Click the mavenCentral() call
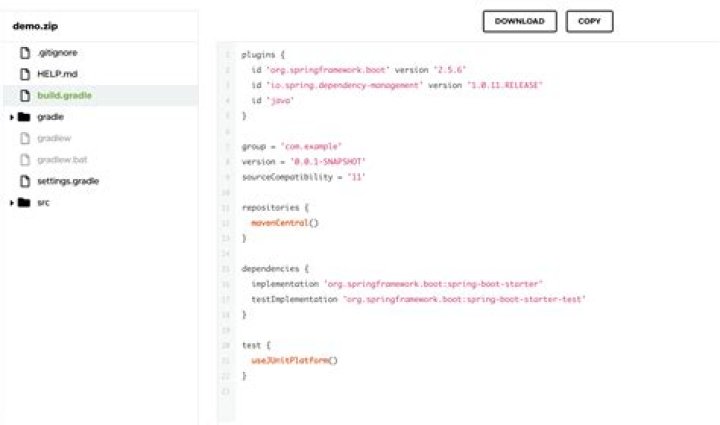720x425 pixels. tap(285, 223)
